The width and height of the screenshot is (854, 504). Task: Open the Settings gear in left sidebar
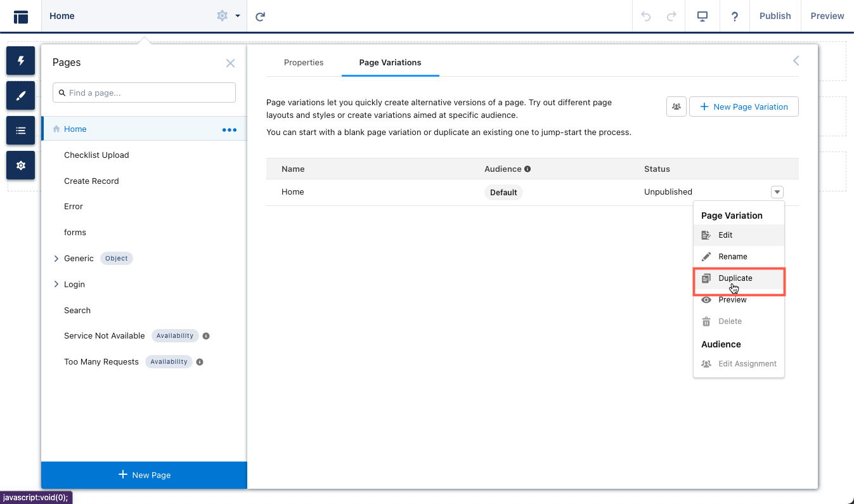coord(21,165)
